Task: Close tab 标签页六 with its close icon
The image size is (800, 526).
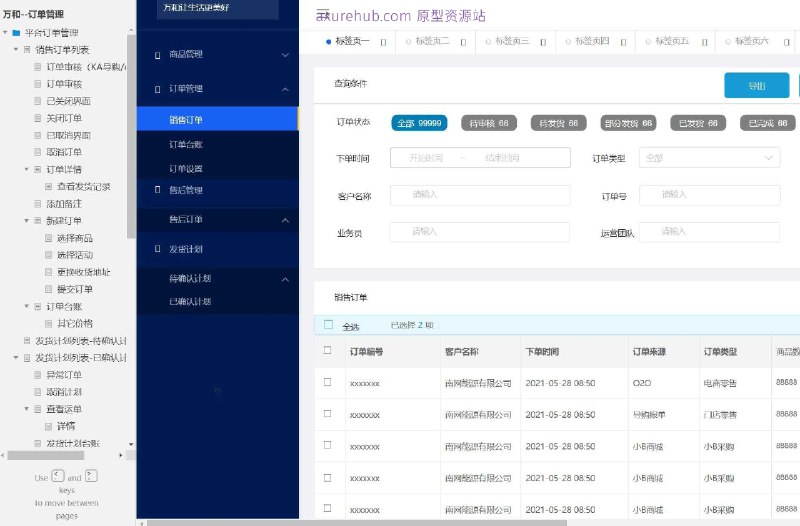Action: point(786,42)
